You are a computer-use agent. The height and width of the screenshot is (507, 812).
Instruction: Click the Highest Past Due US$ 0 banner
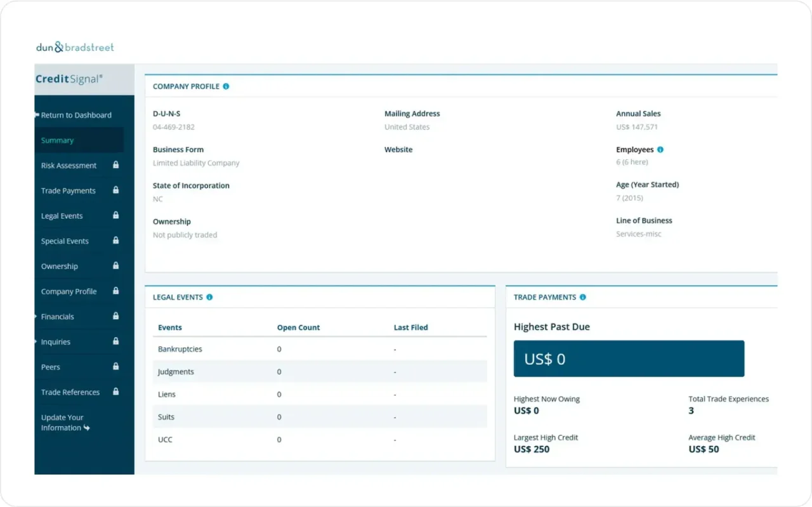click(628, 359)
